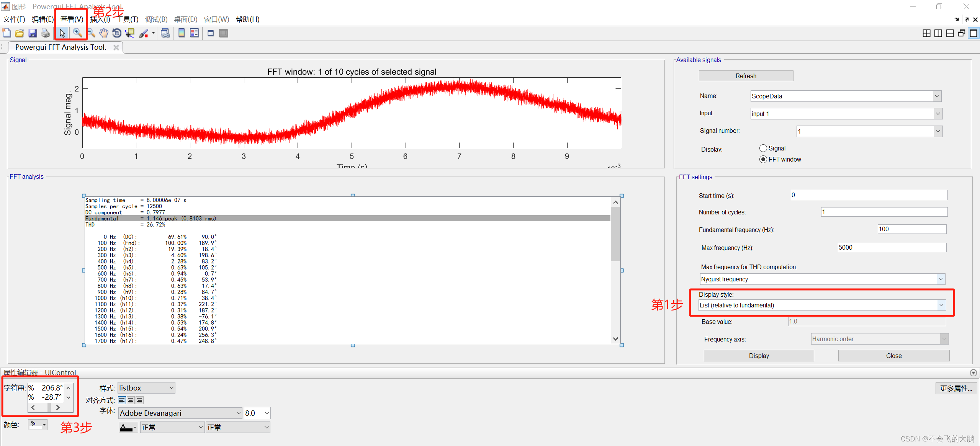Select the Signal display radio button
Viewport: 980px width, 446px height.
[x=763, y=148]
